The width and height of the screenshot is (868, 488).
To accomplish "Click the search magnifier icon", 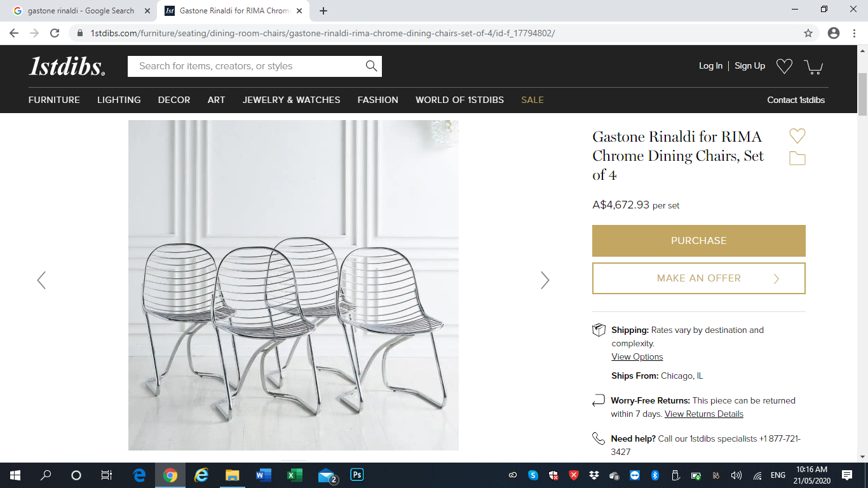I will pos(371,66).
